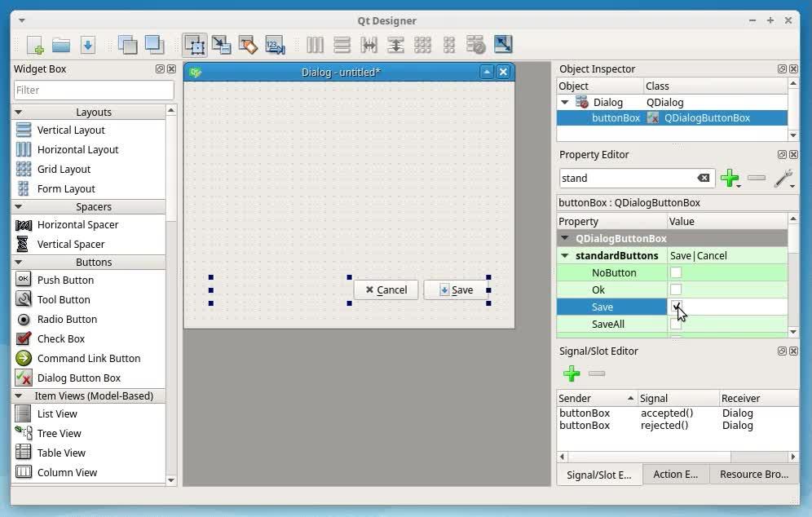Open the Action Editor tab
The image size is (812, 517).
[675, 475]
